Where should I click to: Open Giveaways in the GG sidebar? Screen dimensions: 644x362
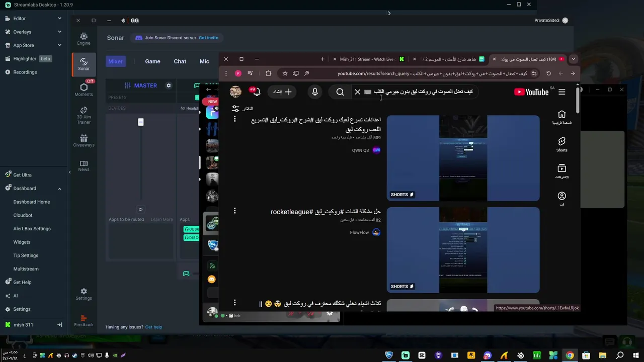[84, 141]
